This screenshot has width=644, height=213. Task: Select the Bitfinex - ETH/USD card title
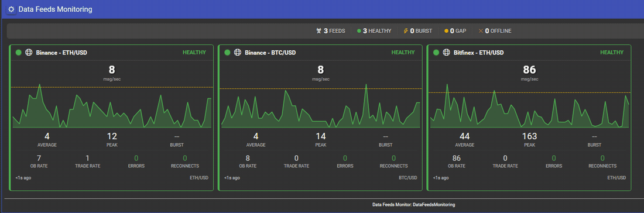click(x=478, y=53)
